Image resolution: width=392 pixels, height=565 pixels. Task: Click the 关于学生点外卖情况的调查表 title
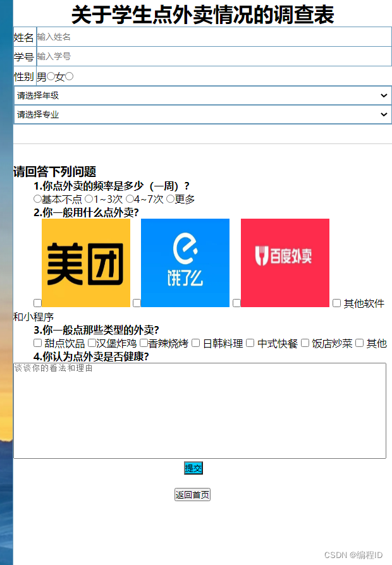tap(203, 15)
